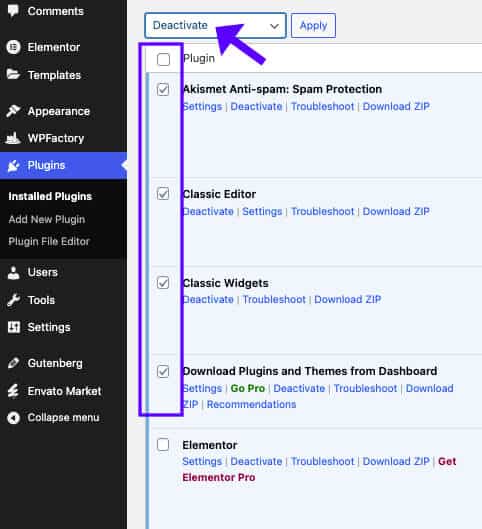Click the Envato Market icon
The height and width of the screenshot is (529, 482).
(x=13, y=391)
